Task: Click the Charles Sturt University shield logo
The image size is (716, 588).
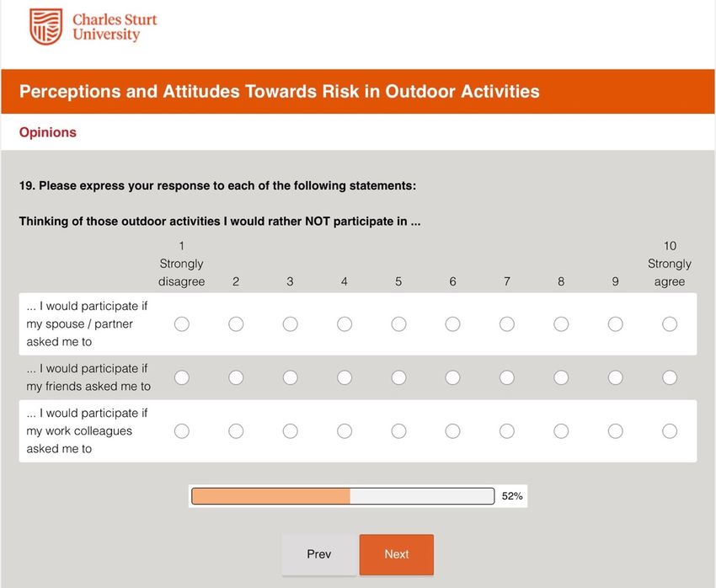Action: pyautogui.click(x=45, y=26)
